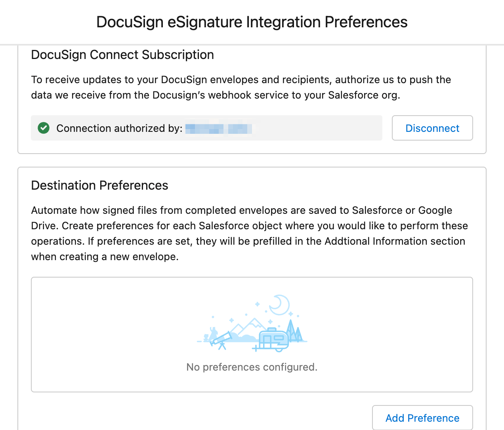The height and width of the screenshot is (430, 504).
Task: Click the Destination Preferences heading
Action: coord(99,185)
